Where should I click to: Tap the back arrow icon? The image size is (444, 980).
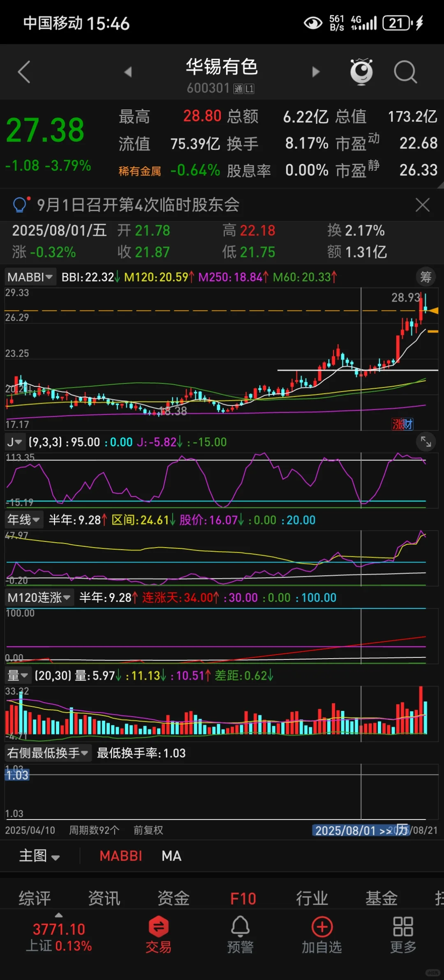[24, 72]
